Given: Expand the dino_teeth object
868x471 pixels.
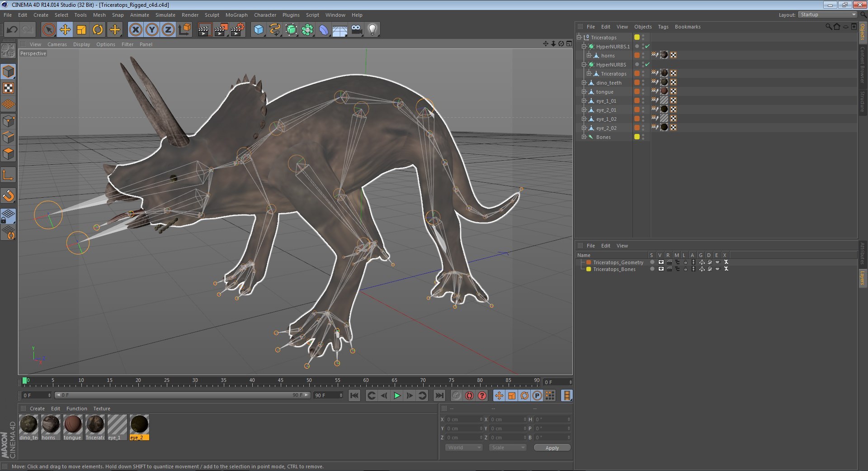Looking at the screenshot, I should (x=584, y=82).
